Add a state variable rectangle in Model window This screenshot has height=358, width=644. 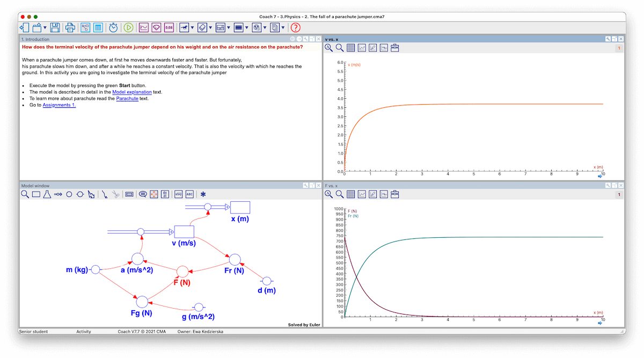(36, 194)
